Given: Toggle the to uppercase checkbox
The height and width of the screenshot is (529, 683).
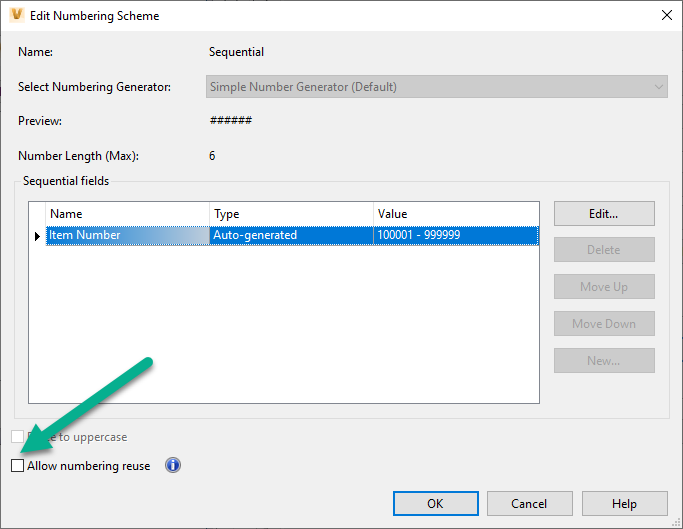Looking at the screenshot, I should coord(17,437).
